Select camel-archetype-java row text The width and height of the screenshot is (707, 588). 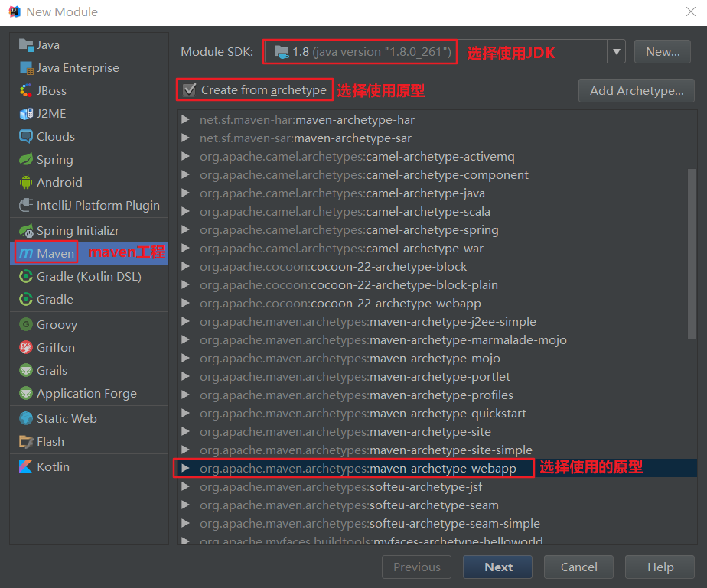[342, 193]
